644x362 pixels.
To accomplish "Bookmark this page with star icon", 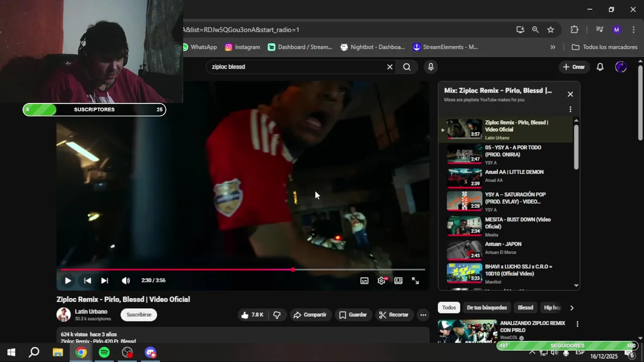I will click(x=550, y=30).
